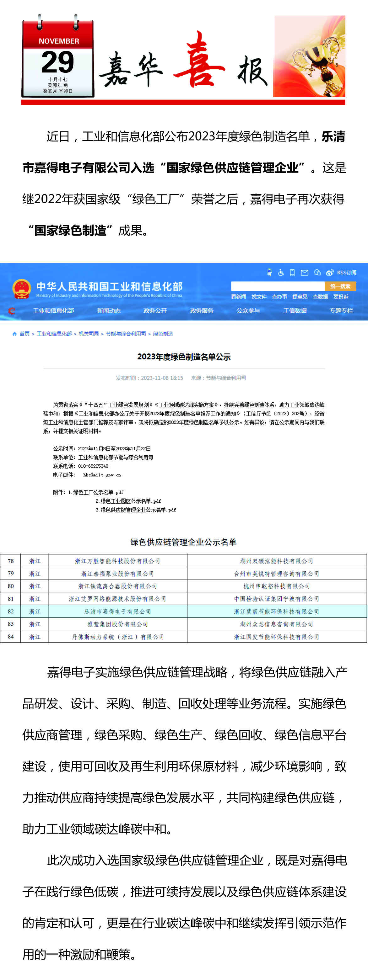
Task: Click the 看新闻 quick link
Action: [x=238, y=297]
